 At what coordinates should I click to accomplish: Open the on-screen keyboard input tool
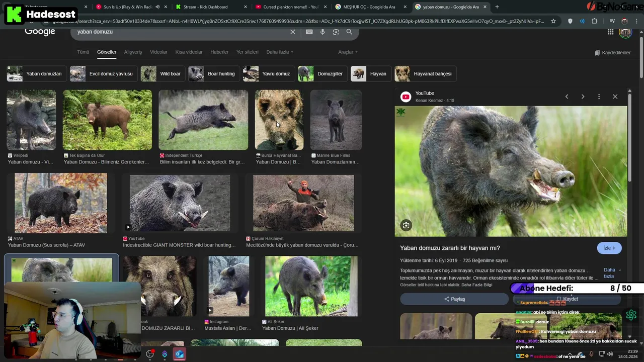pyautogui.click(x=309, y=32)
